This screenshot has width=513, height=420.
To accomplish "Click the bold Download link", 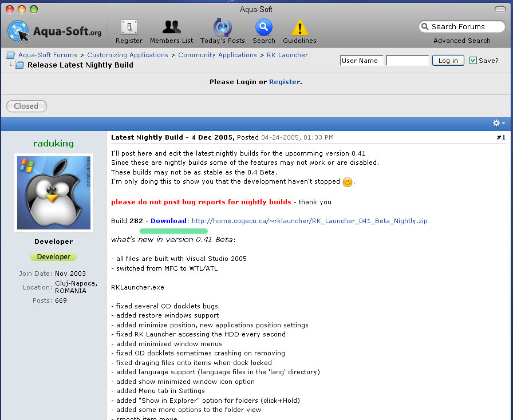I will coord(168,221).
